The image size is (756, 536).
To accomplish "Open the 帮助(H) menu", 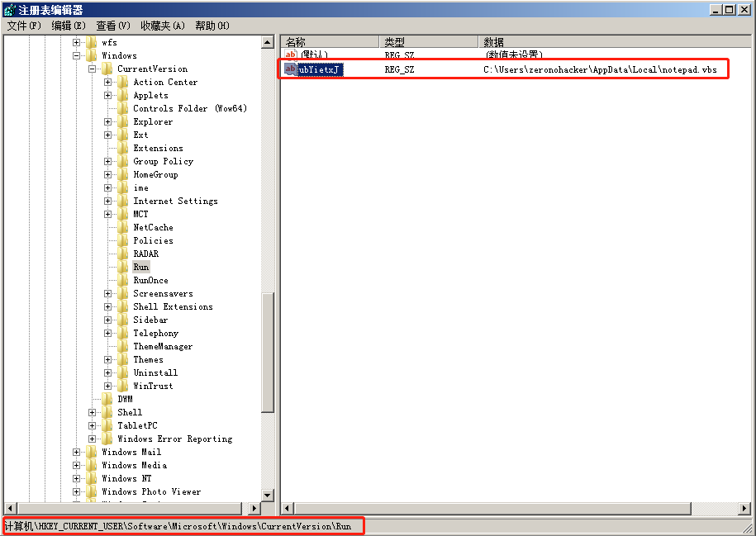I will 212,26.
